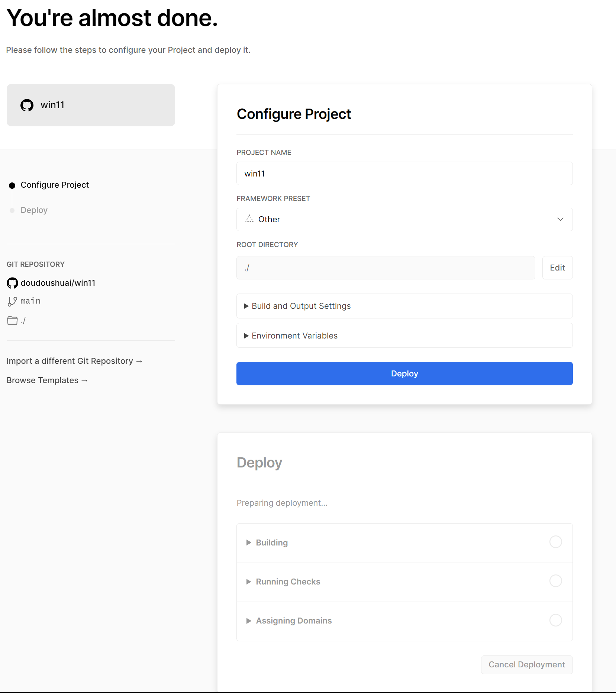Click the framework triangle icon beside Other
Screen dimensions: 616x693
tap(249, 219)
